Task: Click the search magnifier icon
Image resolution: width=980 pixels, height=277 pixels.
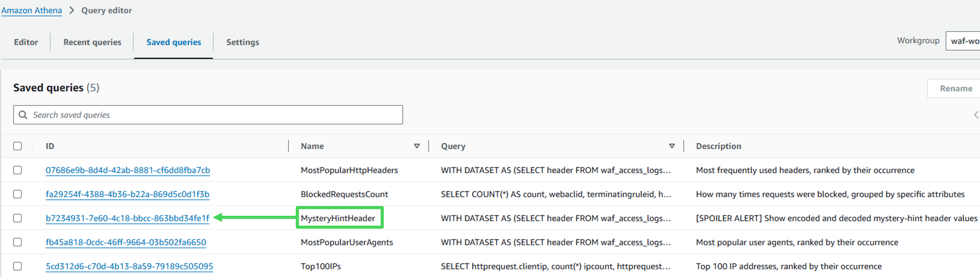Action: pos(23,115)
